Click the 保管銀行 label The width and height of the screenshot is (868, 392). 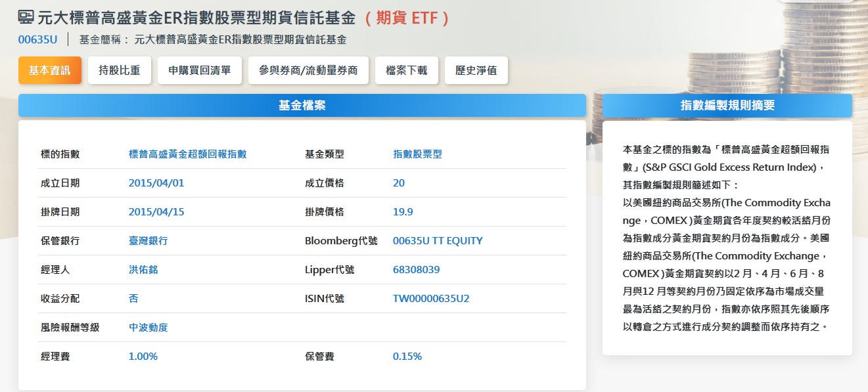60,241
